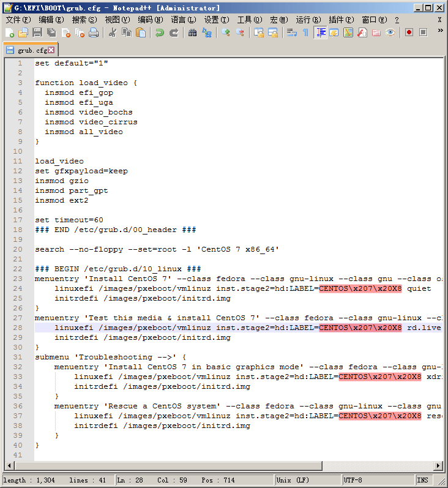The image size is (448, 488).
Task: Undo the last edit via toolbar
Action: click(x=160, y=32)
